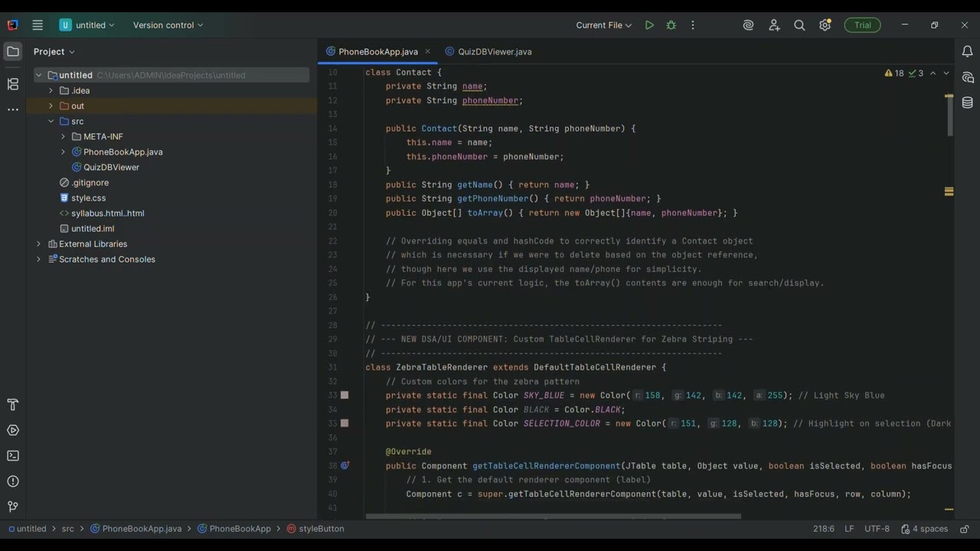Open the untitled project dropdown

87,25
